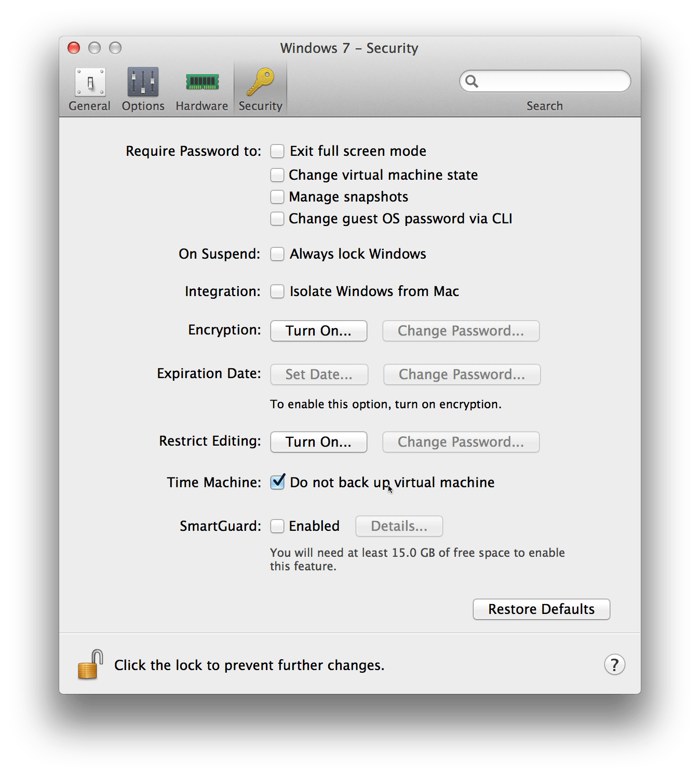Open help via the question mark icon
Screen dimensions: 700x776
pyautogui.click(x=615, y=664)
